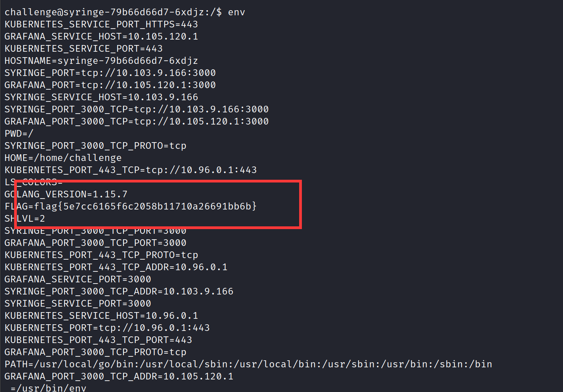The image size is (563, 392).
Task: Click the SYRINGE_PORT=tcp://10.103.9.166:3000 line
Action: pyautogui.click(x=110, y=73)
